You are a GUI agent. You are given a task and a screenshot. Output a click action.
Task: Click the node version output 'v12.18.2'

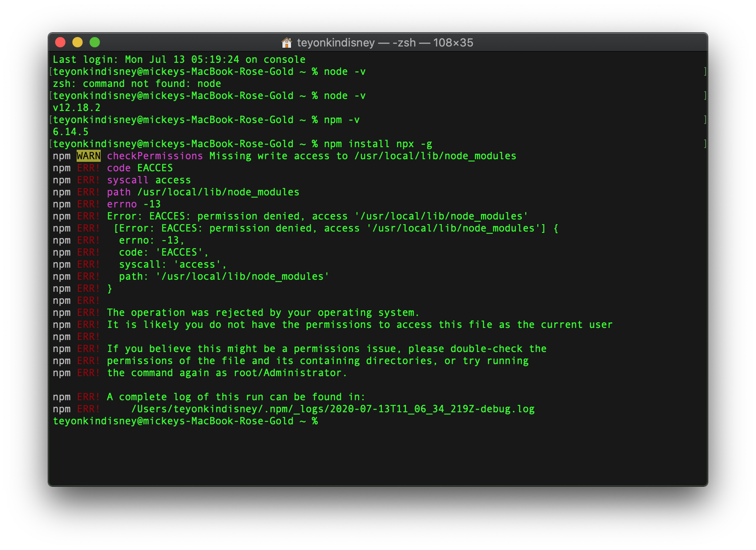[x=77, y=108]
